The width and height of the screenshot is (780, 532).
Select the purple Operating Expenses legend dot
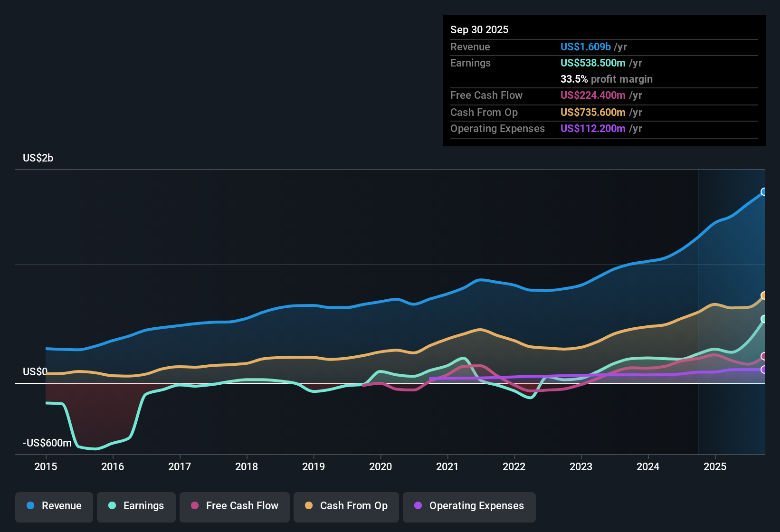417,506
